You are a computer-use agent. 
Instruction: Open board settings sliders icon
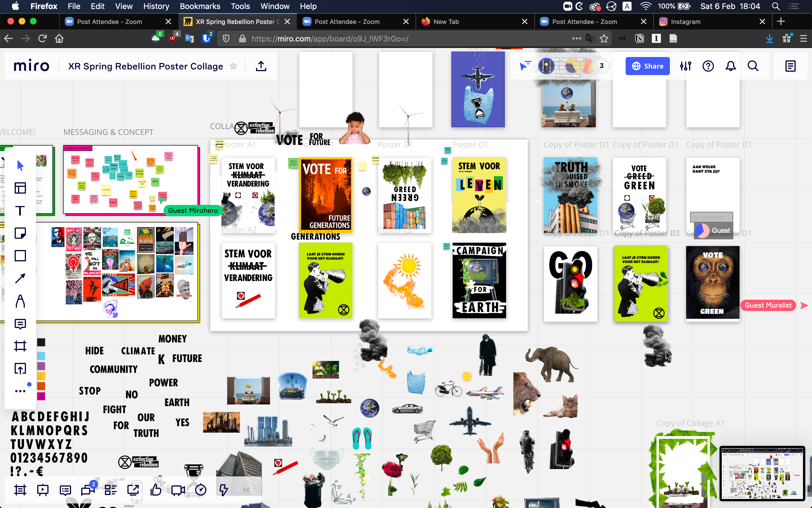coord(685,66)
